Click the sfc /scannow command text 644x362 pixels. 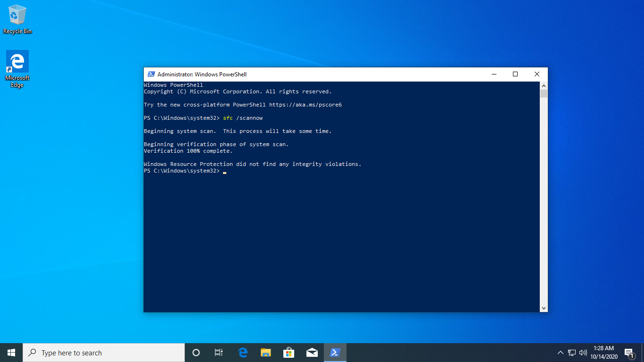tap(243, 118)
